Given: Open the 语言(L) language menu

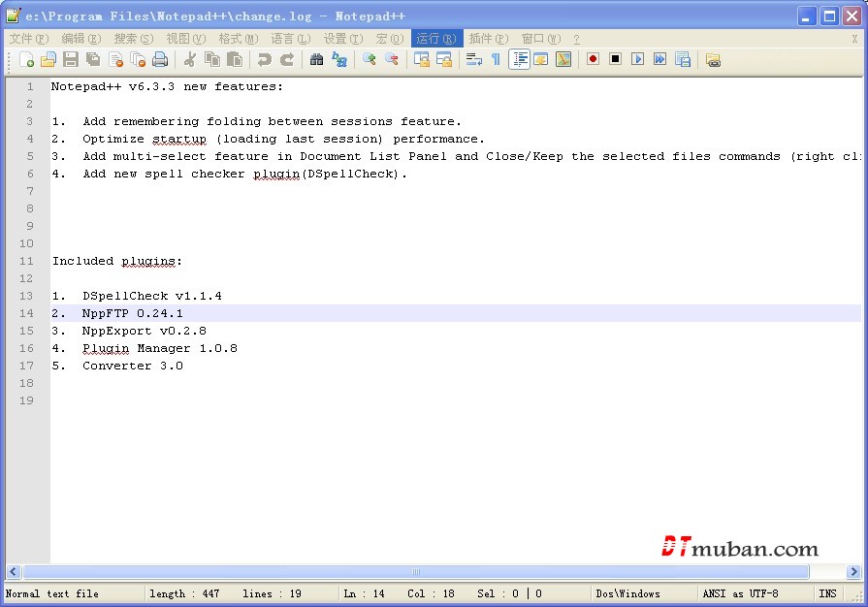Looking at the screenshot, I should [290, 39].
